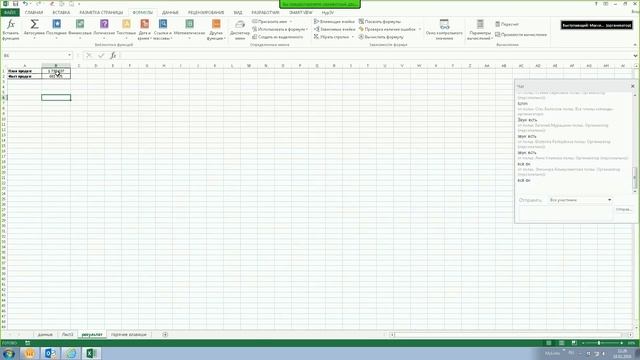Click Define Name button
The width and height of the screenshot is (640, 360).
pyautogui.click(x=269, y=22)
